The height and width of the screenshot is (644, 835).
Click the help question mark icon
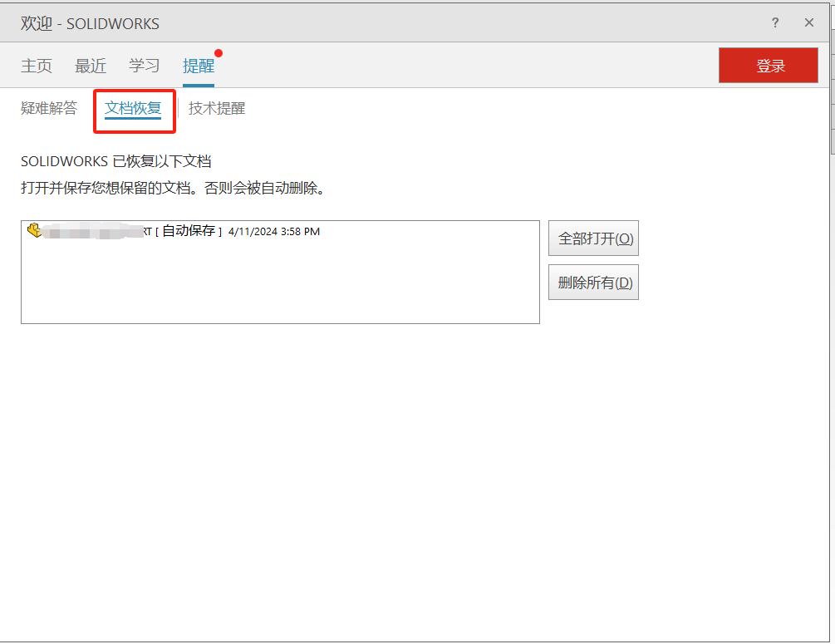point(775,23)
